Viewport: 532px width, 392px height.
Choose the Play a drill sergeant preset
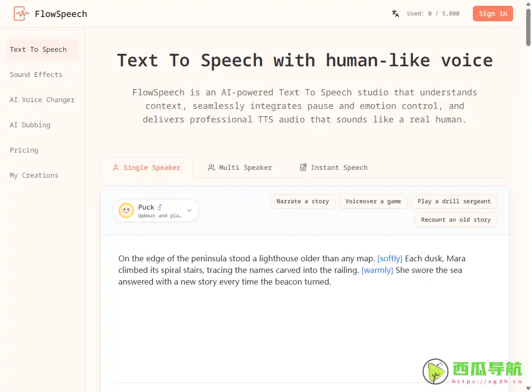click(454, 201)
